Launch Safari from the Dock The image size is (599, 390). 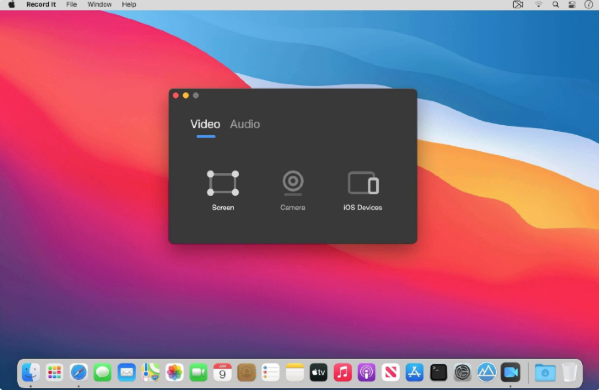(79, 372)
